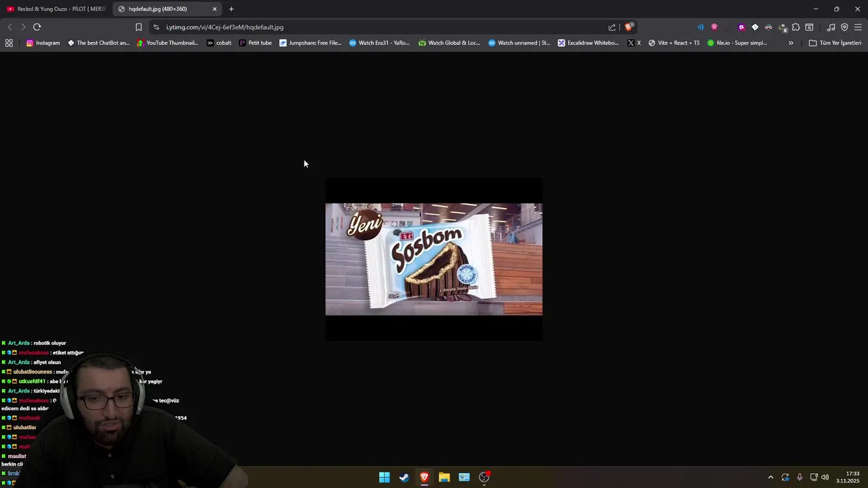Open OBS Studio from taskbar
Image resolution: width=868 pixels, height=488 pixels.
tap(484, 477)
